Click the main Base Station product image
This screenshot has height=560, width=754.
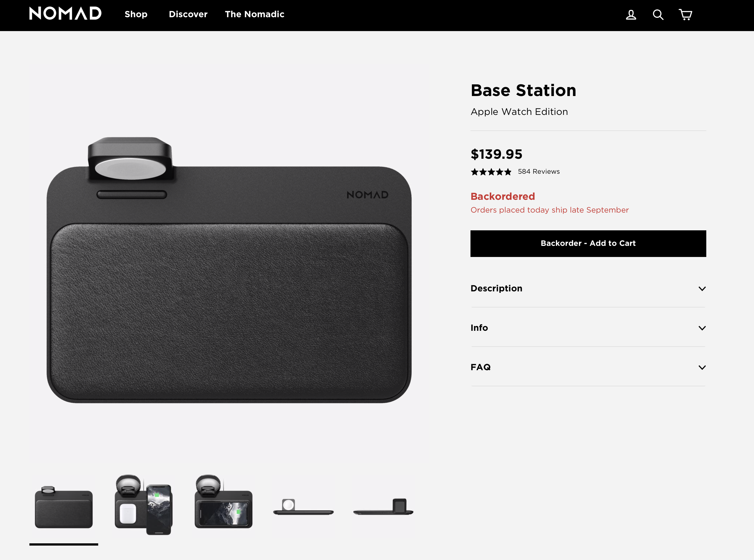(229, 270)
